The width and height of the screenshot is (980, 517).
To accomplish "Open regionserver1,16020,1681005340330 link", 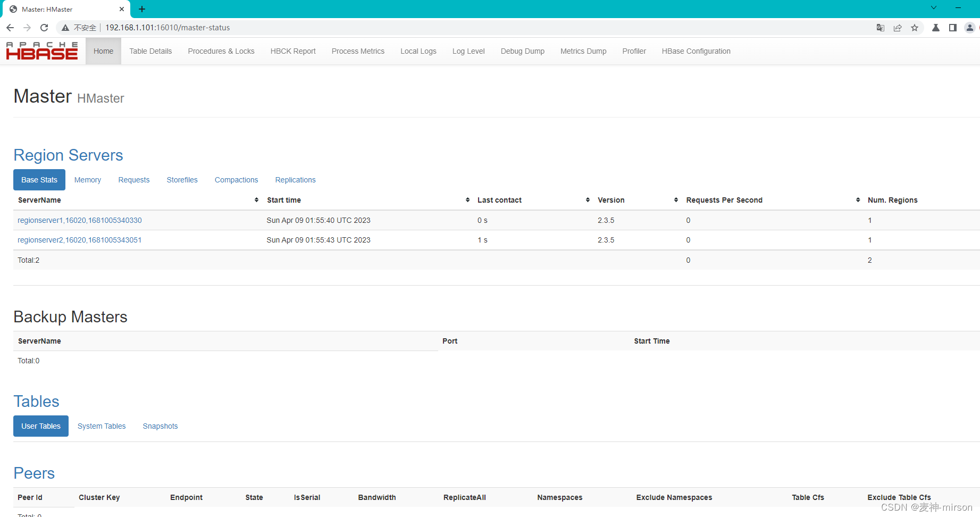I will pos(80,220).
